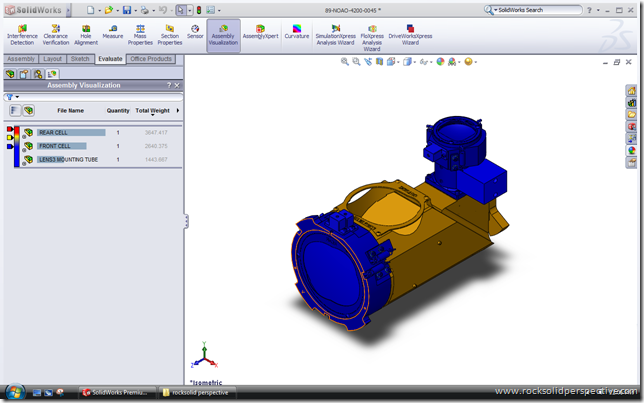Select the REAR CELL component row
The image size is (644, 403).
click(102, 132)
